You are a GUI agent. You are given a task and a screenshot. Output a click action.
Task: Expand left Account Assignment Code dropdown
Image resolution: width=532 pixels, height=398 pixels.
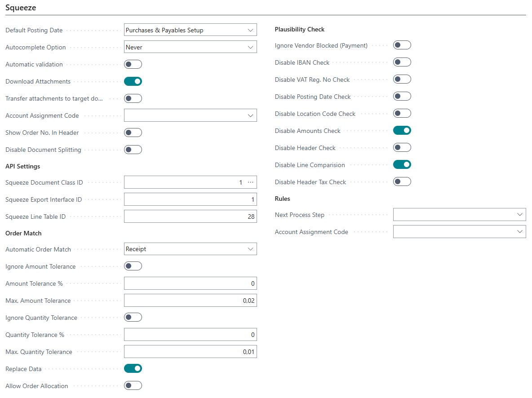coord(250,115)
